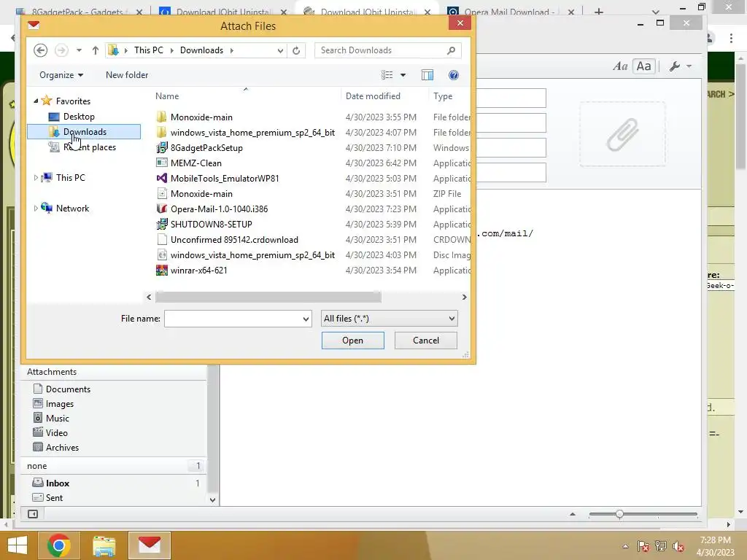Create a New folder

click(x=127, y=75)
